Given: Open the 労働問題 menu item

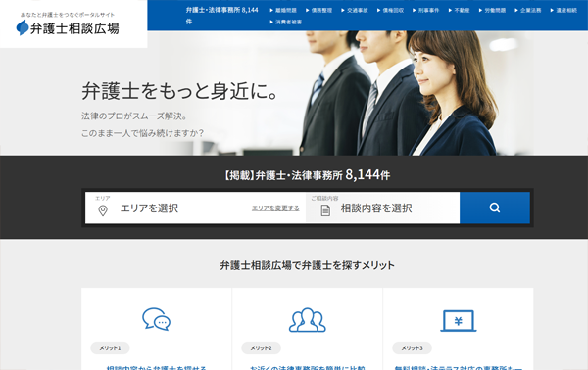Looking at the screenshot, I should (x=492, y=11).
